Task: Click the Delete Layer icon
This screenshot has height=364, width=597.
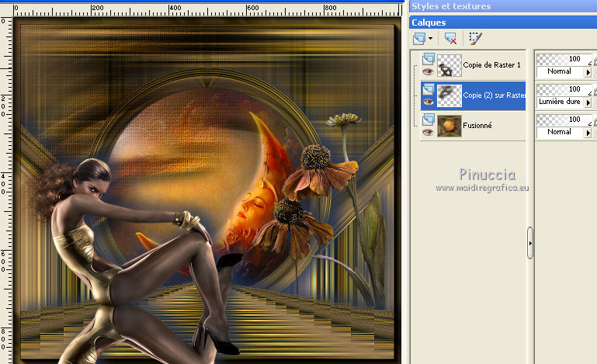Action: point(450,39)
